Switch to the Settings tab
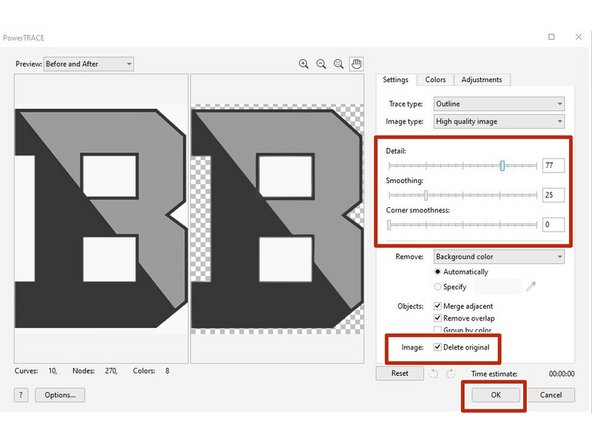The height and width of the screenshot is (444, 592). (396, 80)
